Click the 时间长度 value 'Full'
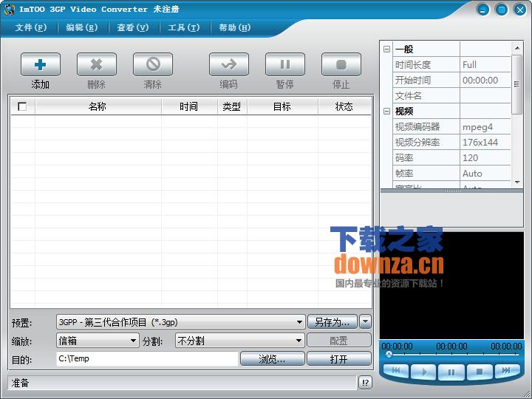Screen dimensions: 532x399 (x=485, y=64)
